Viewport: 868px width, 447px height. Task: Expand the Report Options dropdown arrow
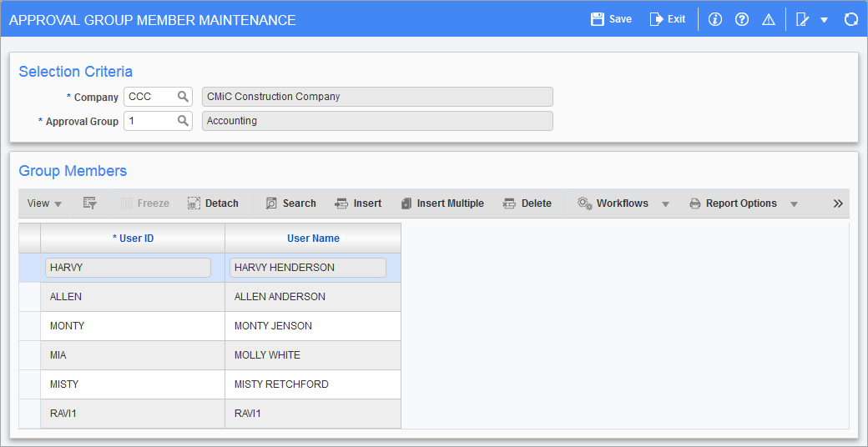[794, 204]
